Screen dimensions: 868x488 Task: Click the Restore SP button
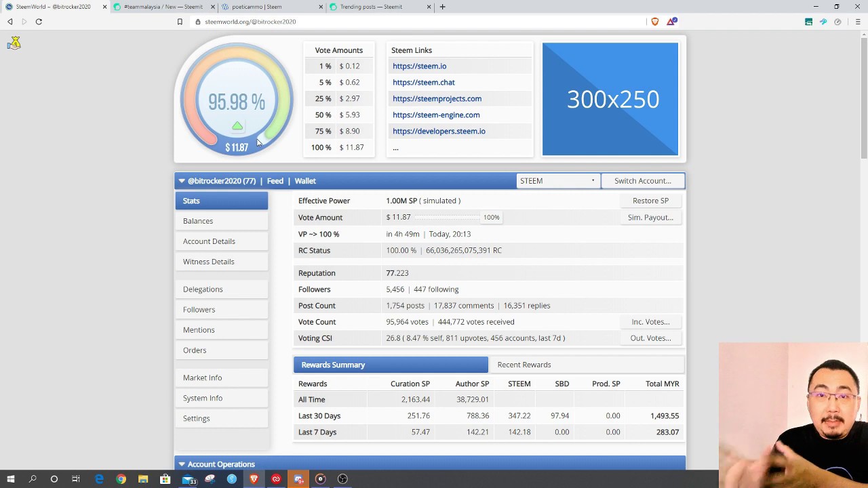tap(650, 201)
